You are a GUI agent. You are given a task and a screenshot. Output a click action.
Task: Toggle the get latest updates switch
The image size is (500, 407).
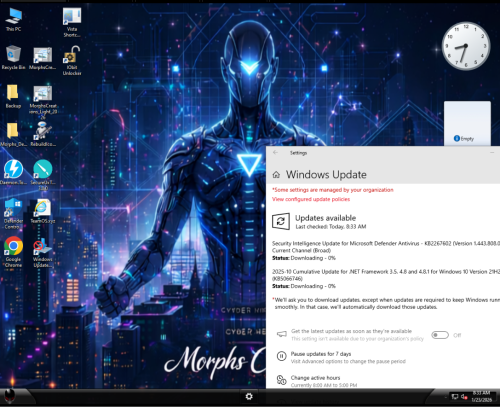(x=440, y=335)
